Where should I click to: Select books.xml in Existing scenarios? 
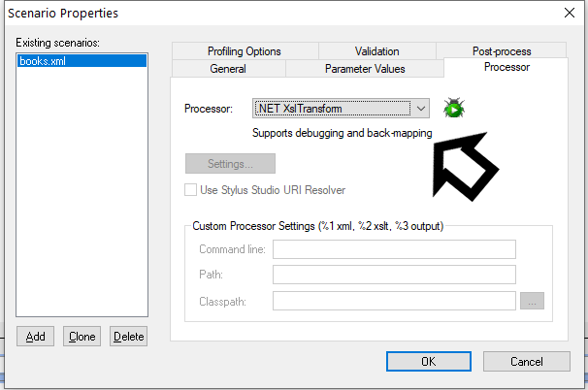[82, 60]
